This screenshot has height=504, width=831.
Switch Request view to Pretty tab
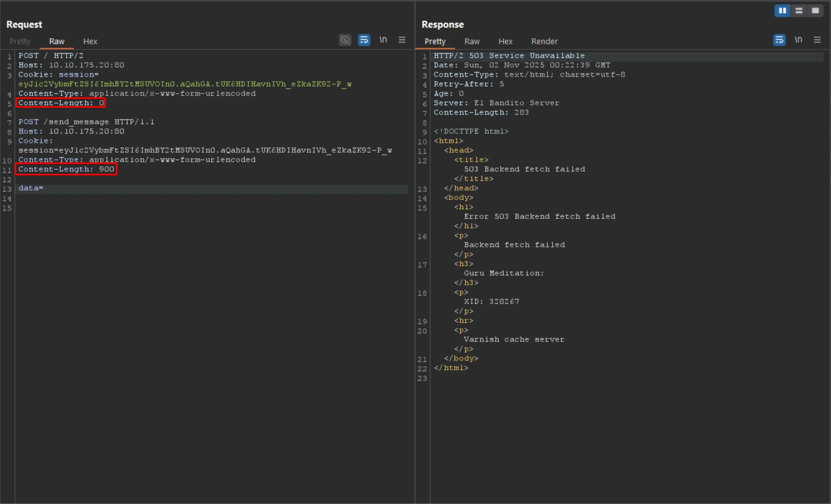pos(20,41)
